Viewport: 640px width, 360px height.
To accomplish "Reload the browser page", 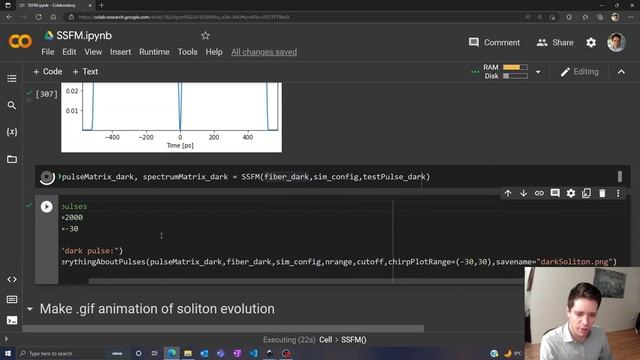I will [x=38, y=17].
